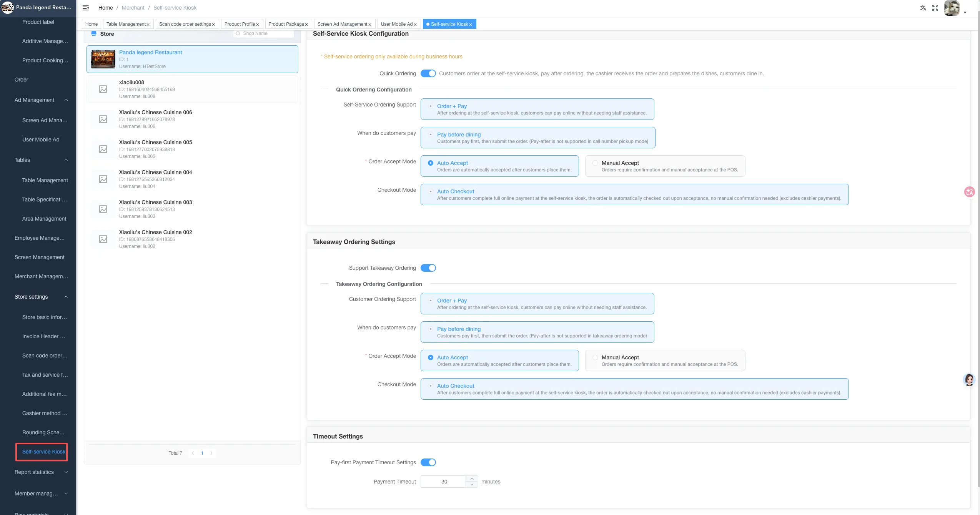Go to next page in store list

point(211,453)
